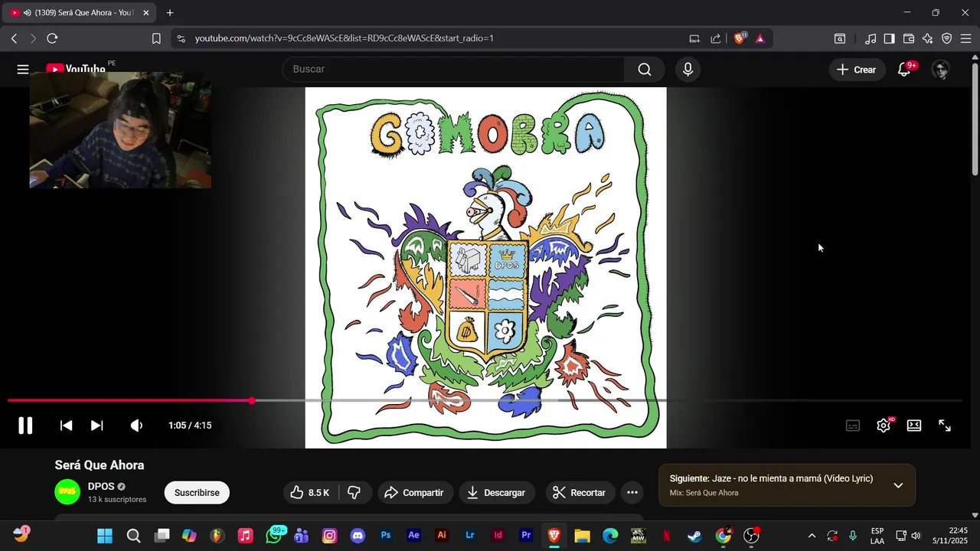Screen dimensions: 980x551
Task: Click the 1:05 / 4:15 time display
Action: tap(190, 425)
